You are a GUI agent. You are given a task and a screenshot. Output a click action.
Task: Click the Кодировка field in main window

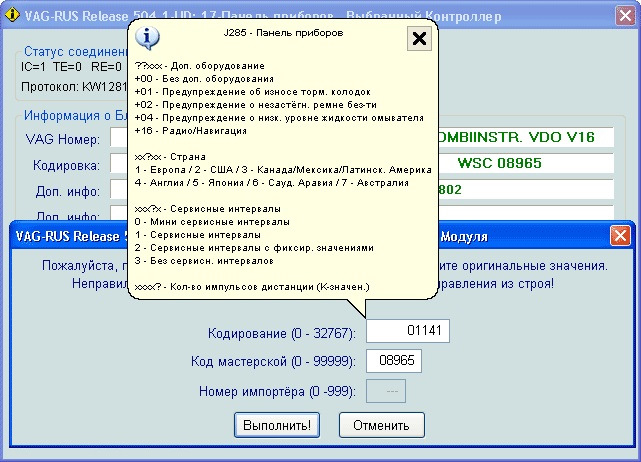[x=118, y=164]
